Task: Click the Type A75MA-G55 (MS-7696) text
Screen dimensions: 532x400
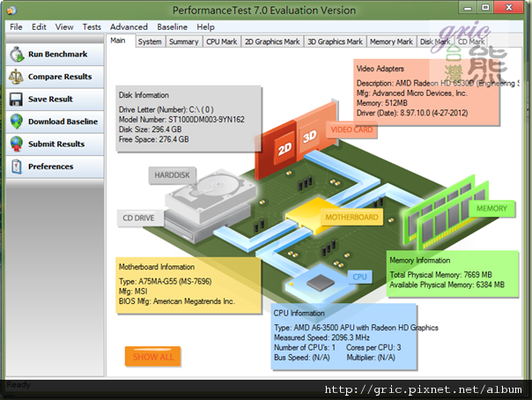Action: tap(166, 281)
